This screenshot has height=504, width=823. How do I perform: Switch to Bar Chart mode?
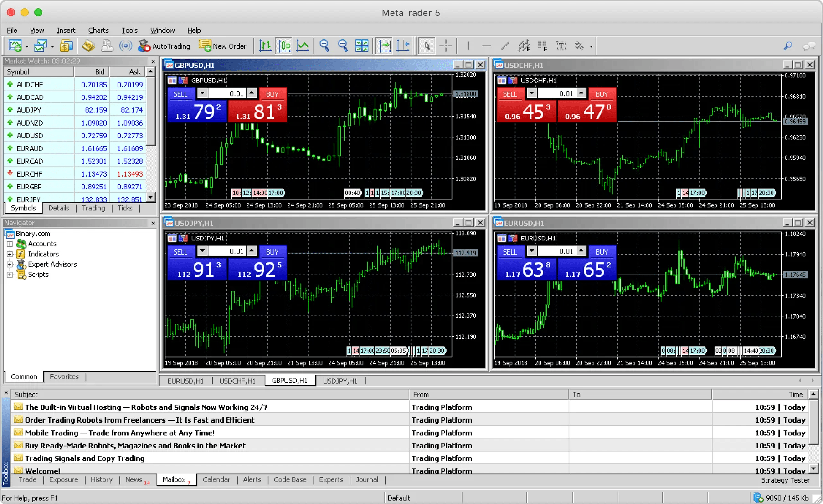point(265,46)
